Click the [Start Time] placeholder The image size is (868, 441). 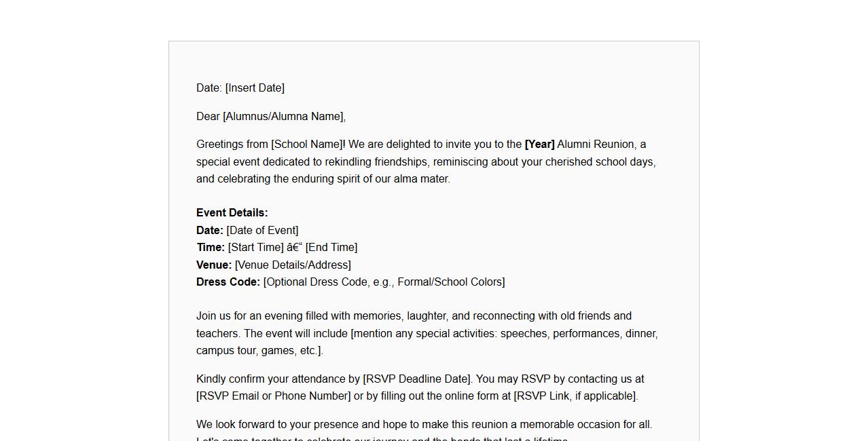coord(255,248)
